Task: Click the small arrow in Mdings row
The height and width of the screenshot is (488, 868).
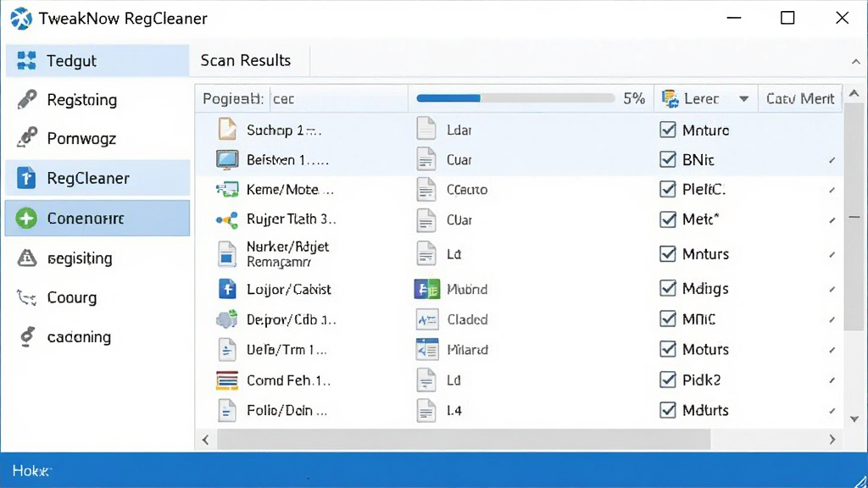Action: (x=832, y=290)
